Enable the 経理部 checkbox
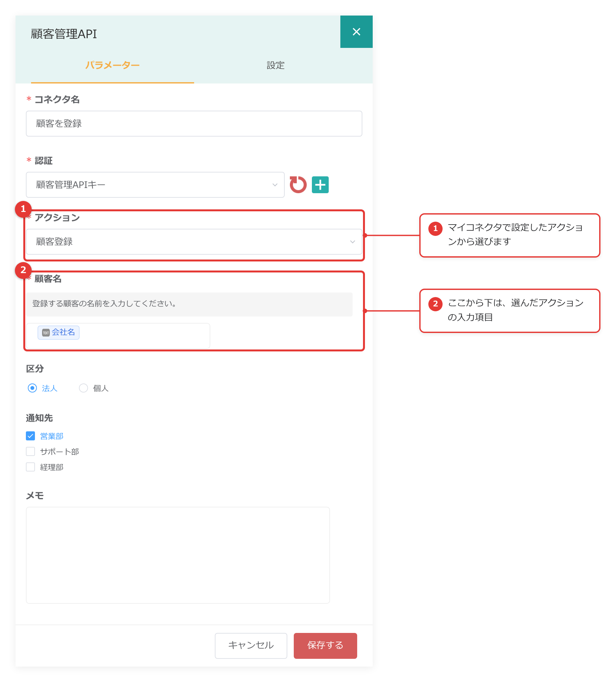Image resolution: width=616 pixels, height=697 pixels. [x=31, y=467]
